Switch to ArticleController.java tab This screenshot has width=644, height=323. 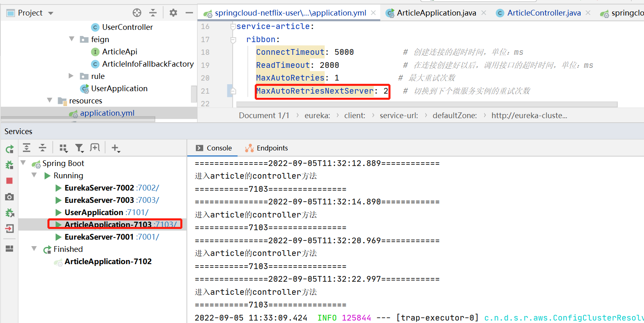(x=544, y=13)
